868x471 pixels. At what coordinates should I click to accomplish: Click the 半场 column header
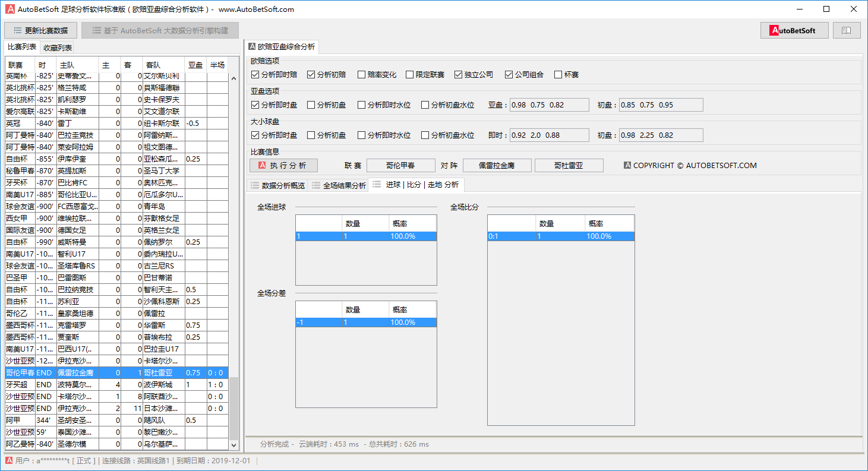(x=217, y=65)
